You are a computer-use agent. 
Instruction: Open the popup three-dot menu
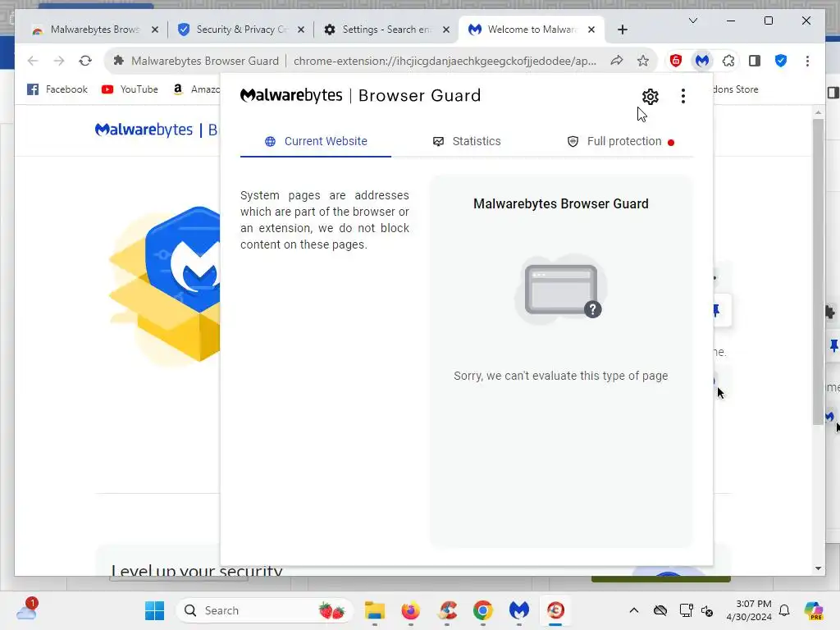[682, 97]
